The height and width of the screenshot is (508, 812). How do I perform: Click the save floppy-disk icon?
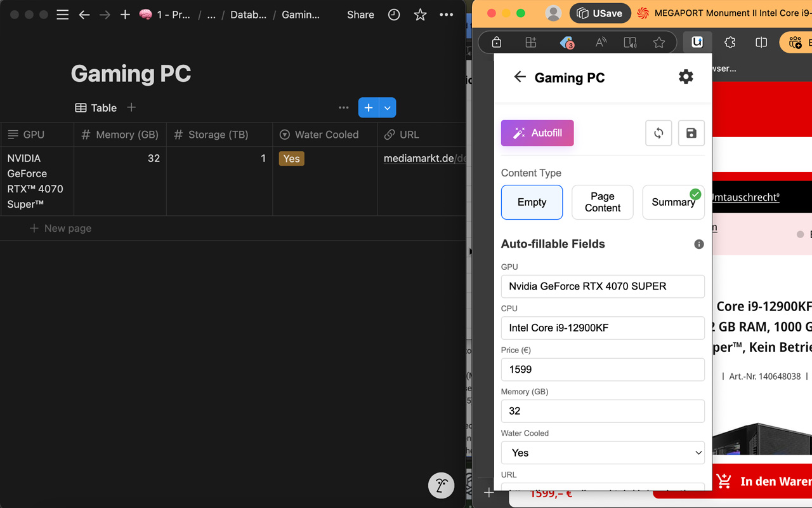click(x=691, y=133)
